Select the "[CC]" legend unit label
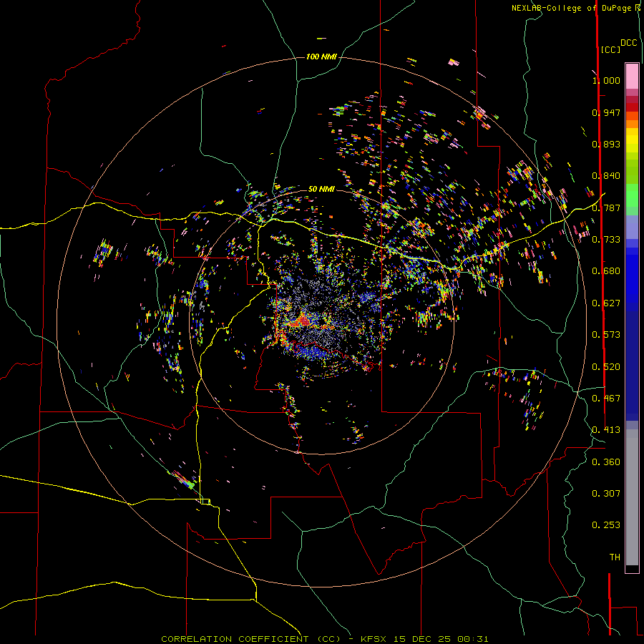The image size is (644, 644). tap(610, 49)
